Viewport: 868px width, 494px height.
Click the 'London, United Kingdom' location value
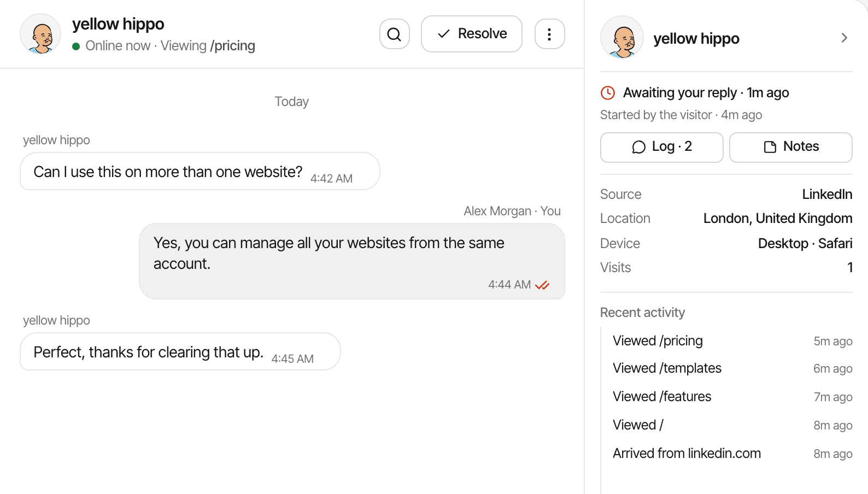coord(778,219)
